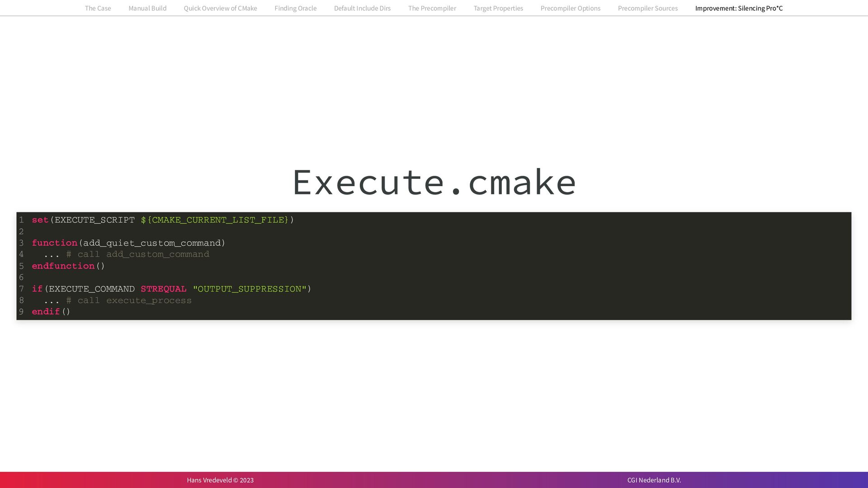Open Precompiler Options section
The width and height of the screenshot is (868, 488).
(570, 8)
